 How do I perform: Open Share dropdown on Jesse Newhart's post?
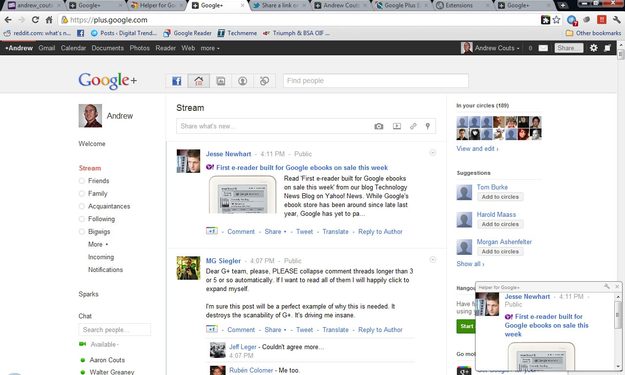(275, 232)
